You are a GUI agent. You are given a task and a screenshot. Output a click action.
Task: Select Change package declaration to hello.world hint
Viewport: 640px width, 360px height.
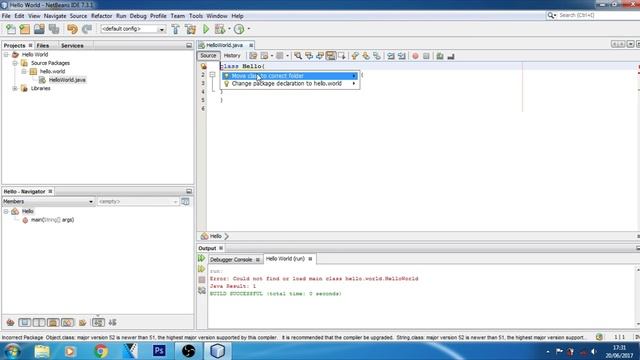(x=290, y=84)
